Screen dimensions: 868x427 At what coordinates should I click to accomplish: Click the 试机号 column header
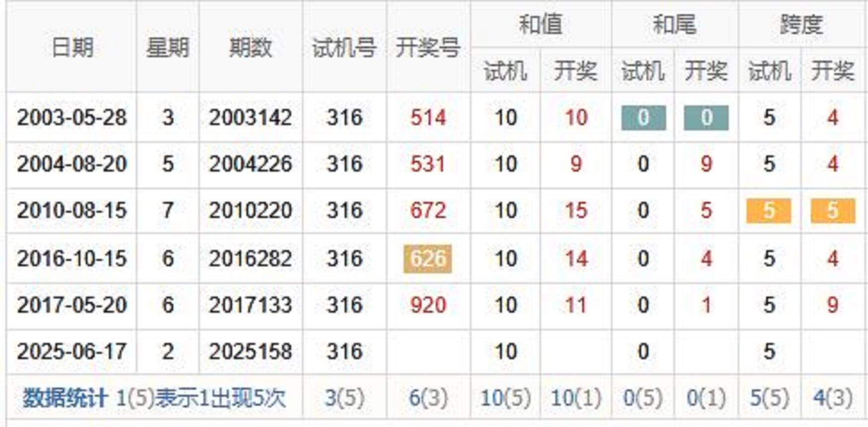(344, 48)
